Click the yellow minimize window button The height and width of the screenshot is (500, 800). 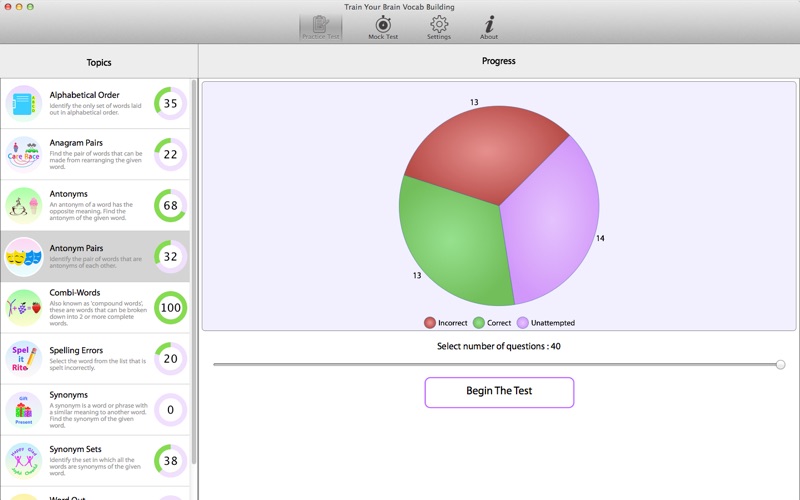[x=19, y=7]
